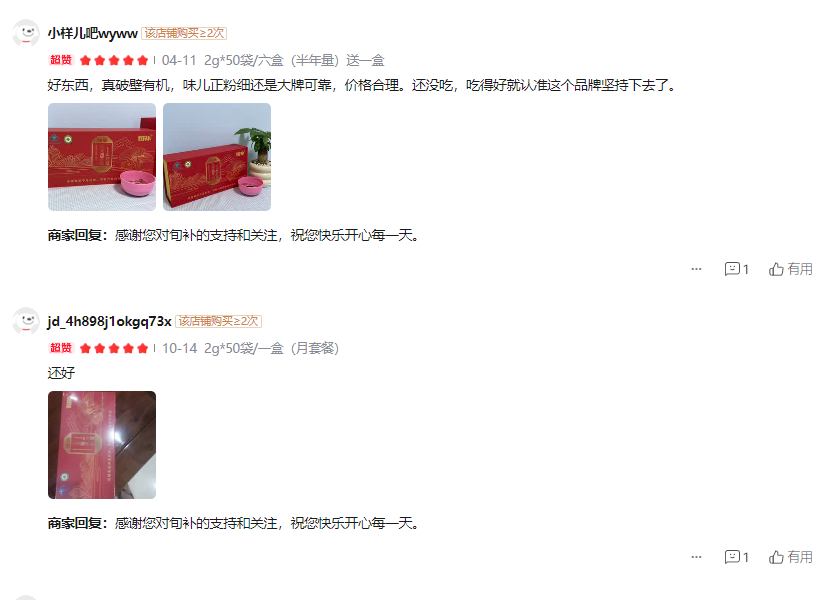Click the 超赞 badge on first review

(60, 60)
